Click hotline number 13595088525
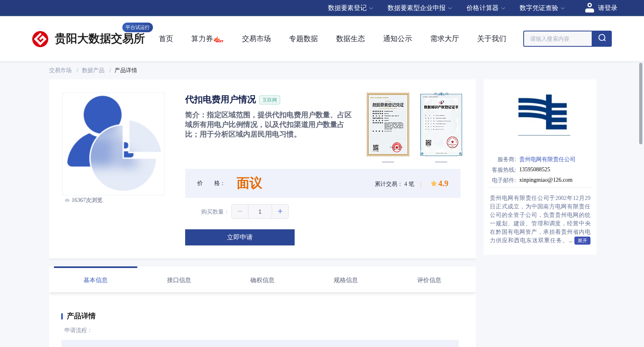Image resolution: width=644 pixels, height=347 pixels. pyautogui.click(x=535, y=170)
